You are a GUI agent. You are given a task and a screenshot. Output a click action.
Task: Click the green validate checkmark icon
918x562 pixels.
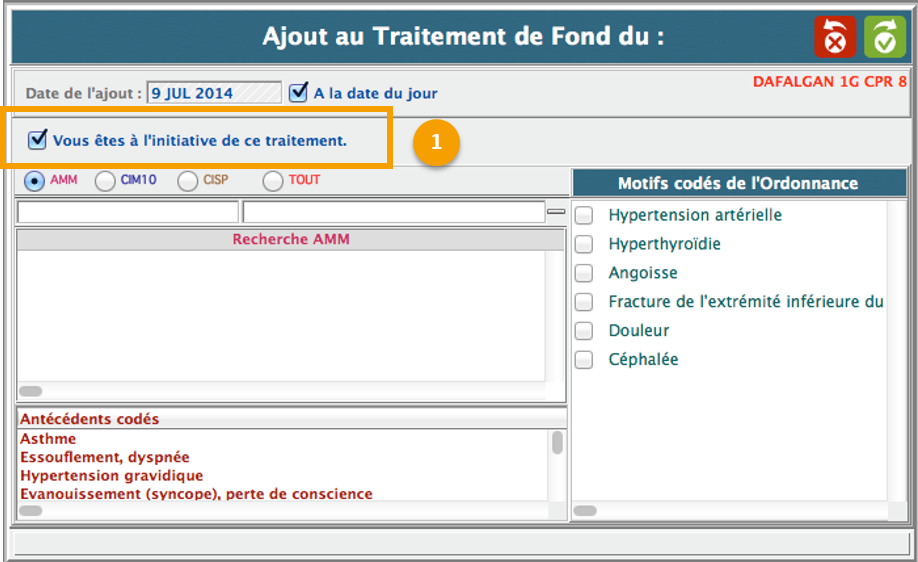click(884, 38)
